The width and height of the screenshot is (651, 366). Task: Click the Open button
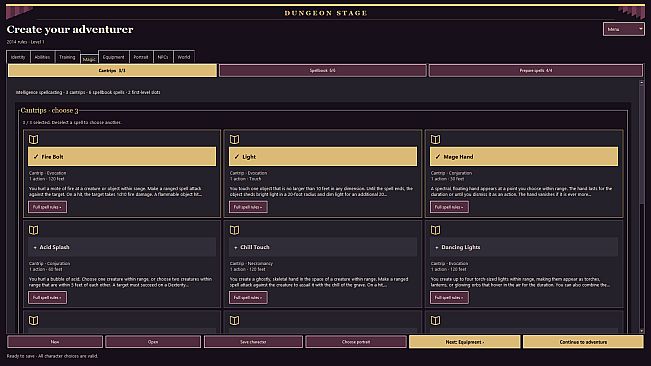153,342
